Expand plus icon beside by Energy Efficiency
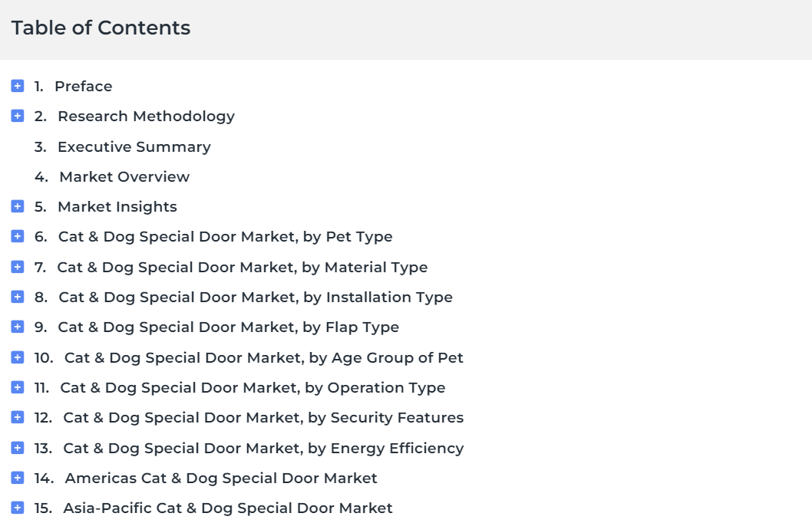 tap(18, 448)
